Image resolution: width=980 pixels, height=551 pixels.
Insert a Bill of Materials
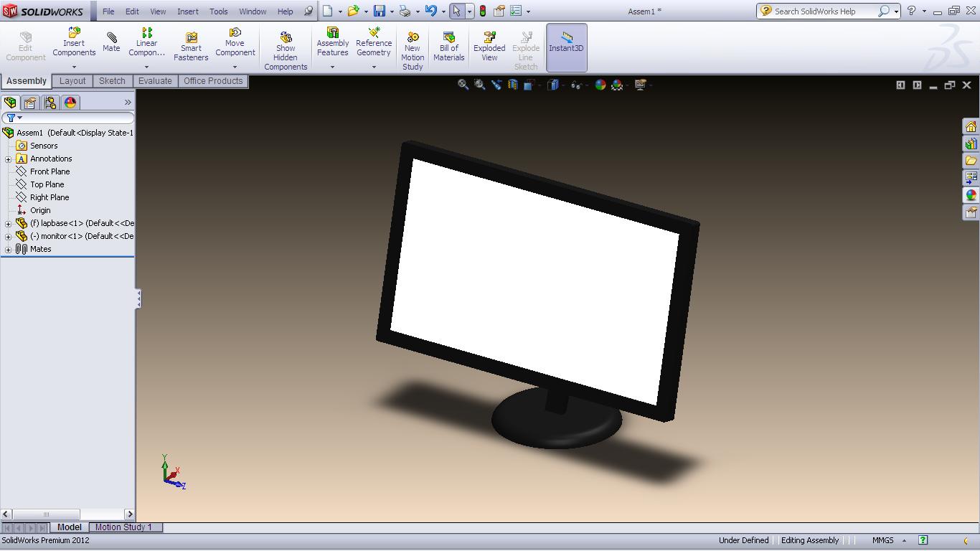click(x=449, y=47)
